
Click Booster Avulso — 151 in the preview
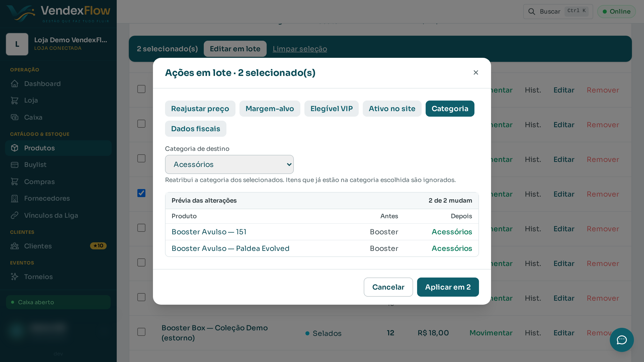point(209,232)
